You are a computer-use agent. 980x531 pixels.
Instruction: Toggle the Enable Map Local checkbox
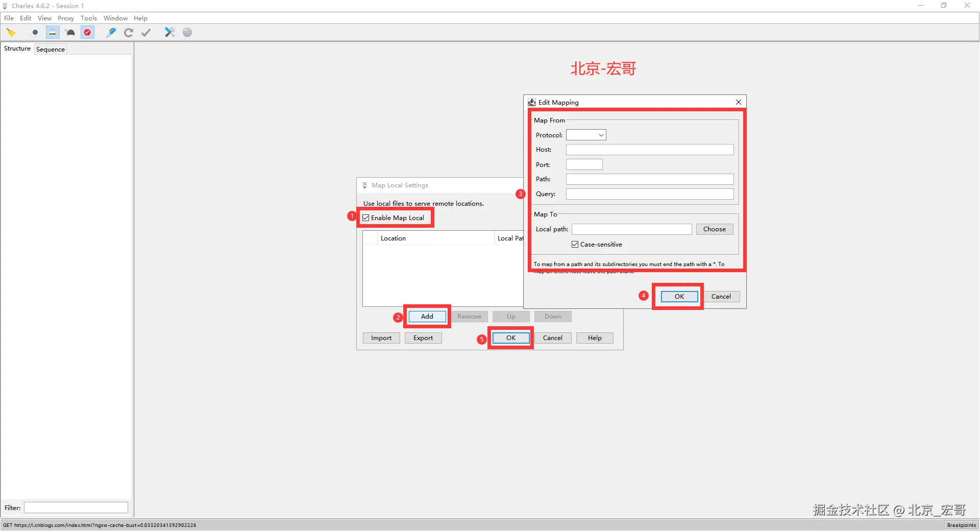(x=366, y=218)
